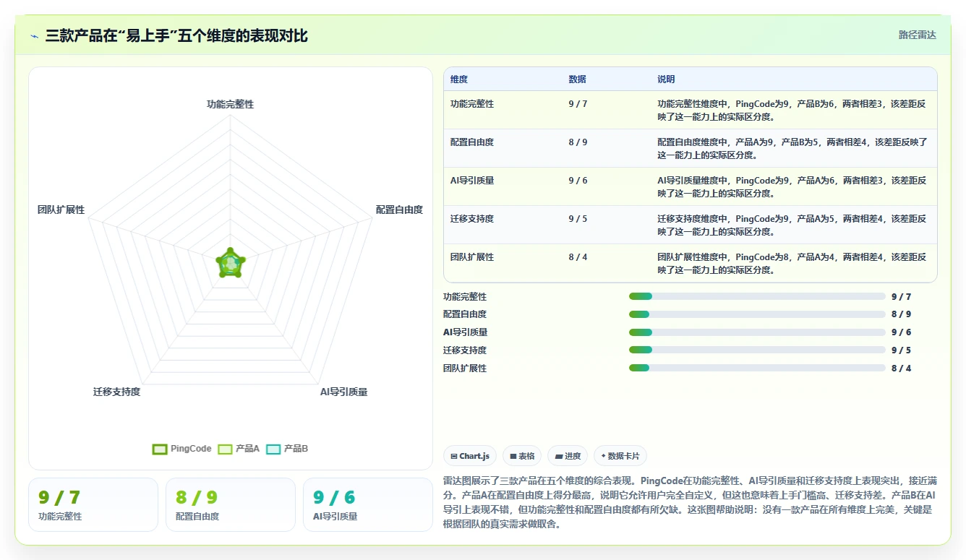Click the AI导引质量 progress bar
Viewport: 966px width, 560px height.
coord(757,332)
